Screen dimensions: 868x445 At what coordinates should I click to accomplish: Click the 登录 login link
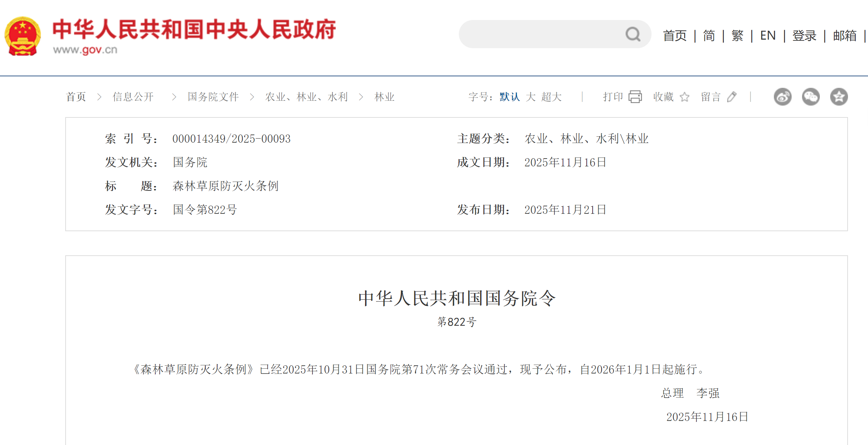coord(804,36)
